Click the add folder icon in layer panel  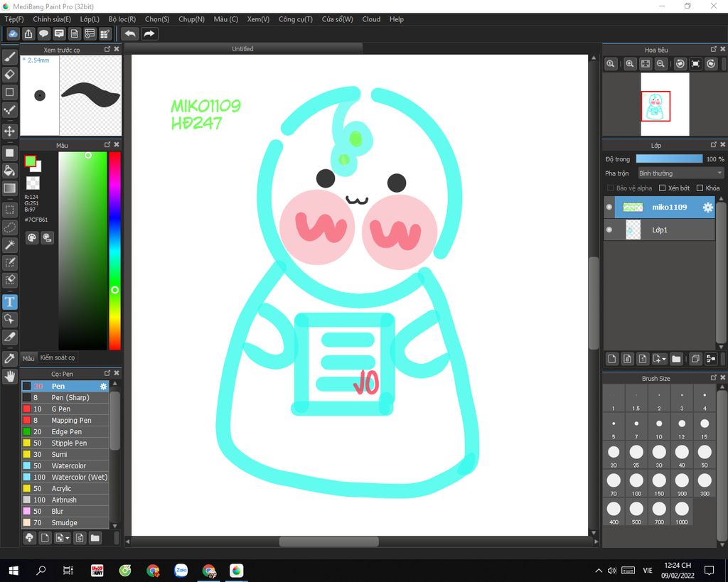click(x=676, y=359)
